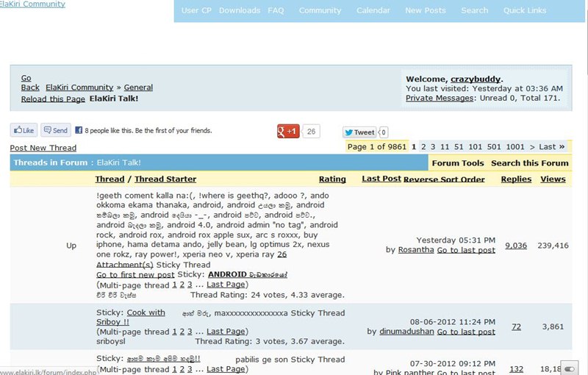Sort by Thread column header
588x375 pixels.
coord(110,179)
